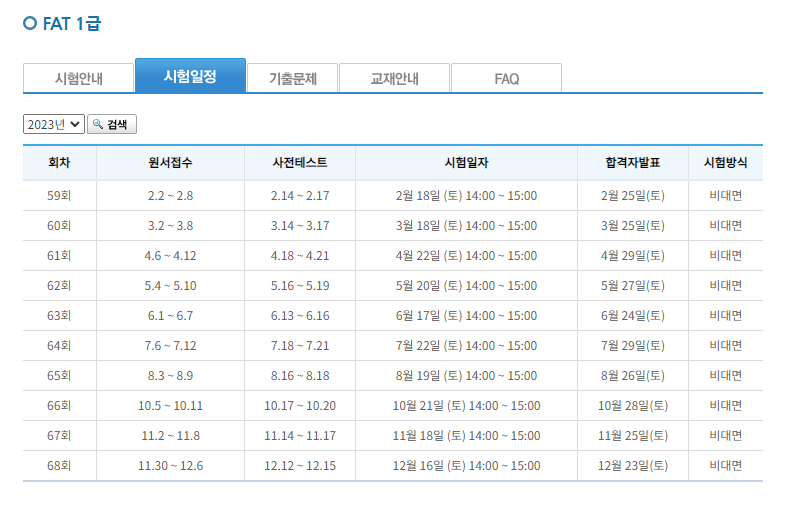
Task: Click pretest period 2.14 ~ 2.17
Action: coord(300,196)
